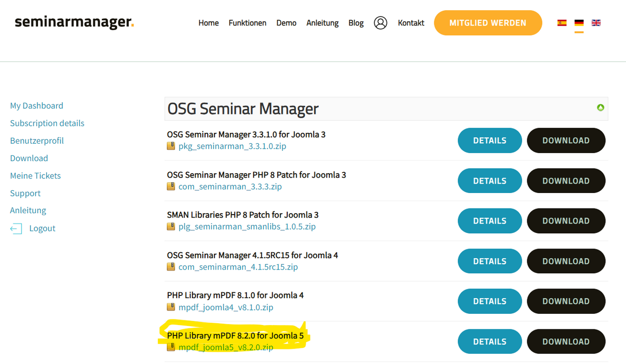Open the Funktionen menu item

click(247, 23)
